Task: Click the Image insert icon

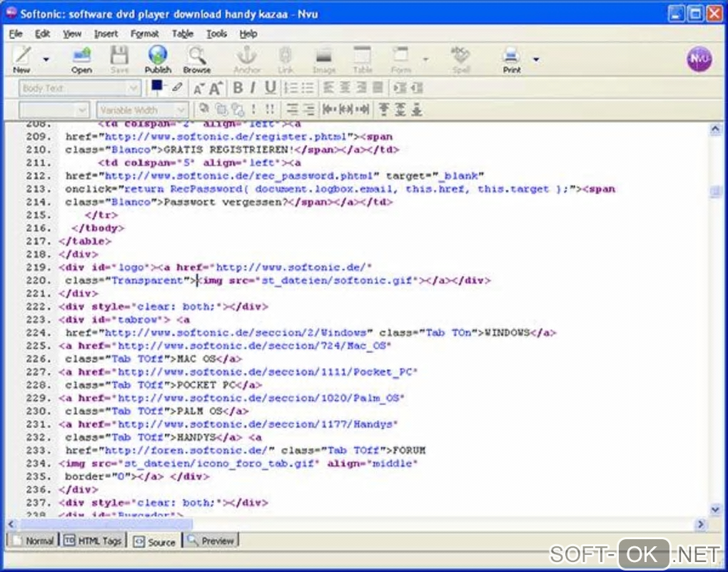Action: (x=324, y=59)
